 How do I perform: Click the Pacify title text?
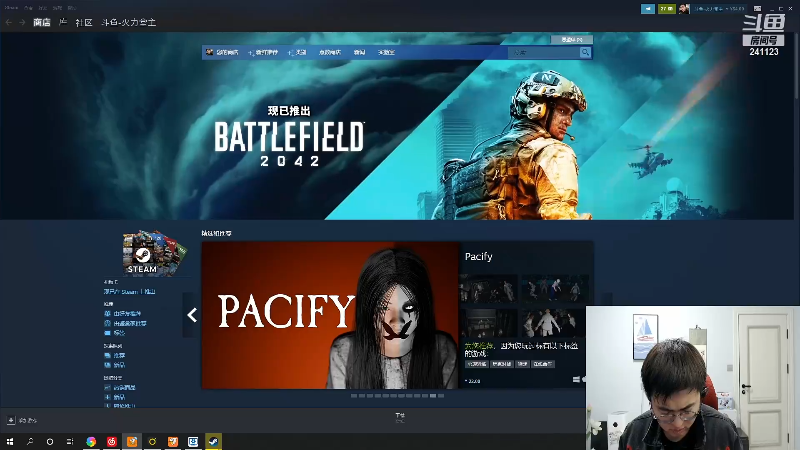click(x=479, y=257)
